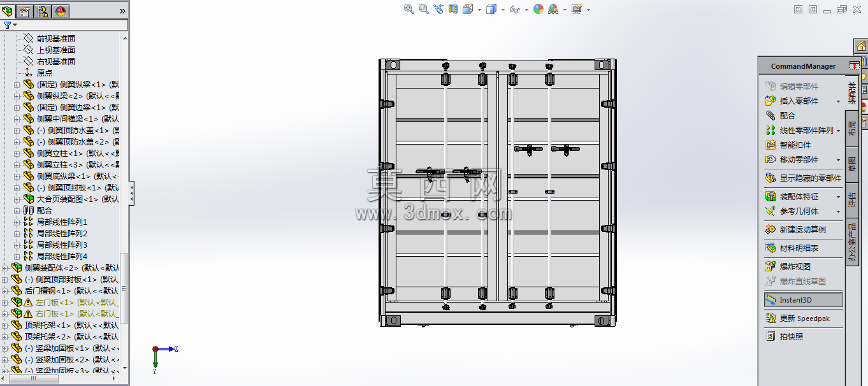Click the 移动零部件 move component command
Screen dimensions: 868x386
[792, 159]
